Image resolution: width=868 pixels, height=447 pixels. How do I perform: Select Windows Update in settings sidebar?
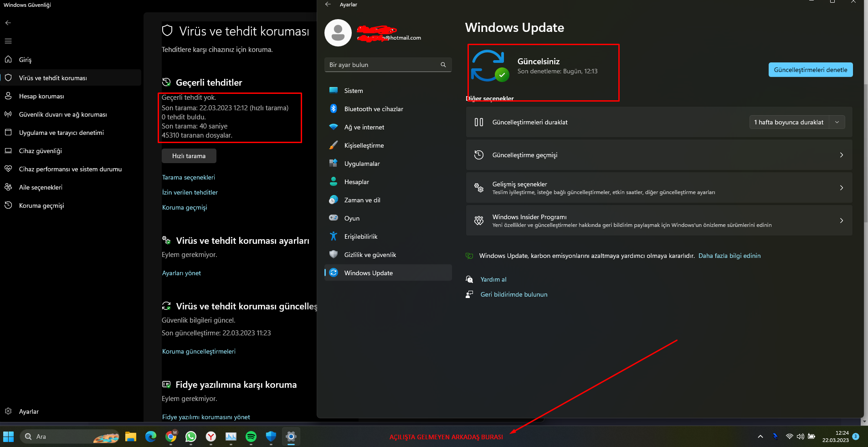388,273
